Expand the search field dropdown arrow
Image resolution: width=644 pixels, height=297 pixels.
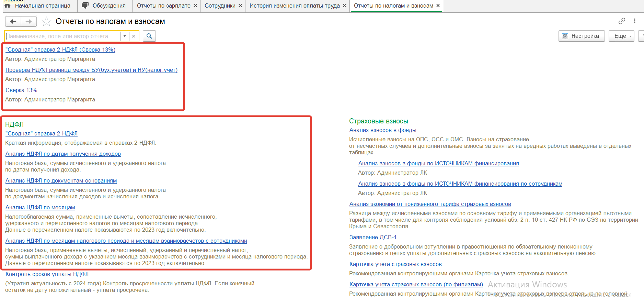125,36
